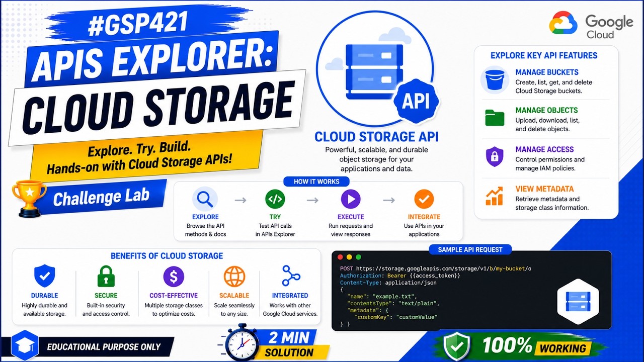
Task: Click 'Works with other Google Cloud services' text
Action: [x=290, y=310]
